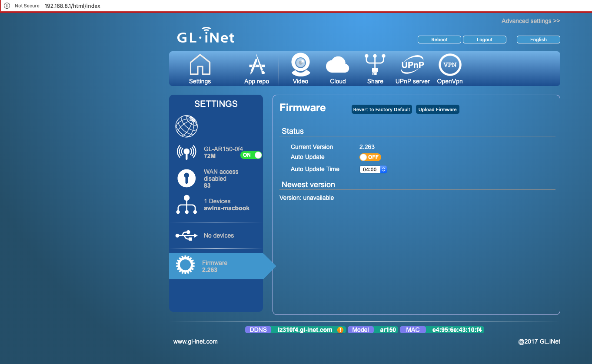Image resolution: width=592 pixels, height=364 pixels.
Task: Open the Video webcam icon
Action: click(300, 65)
